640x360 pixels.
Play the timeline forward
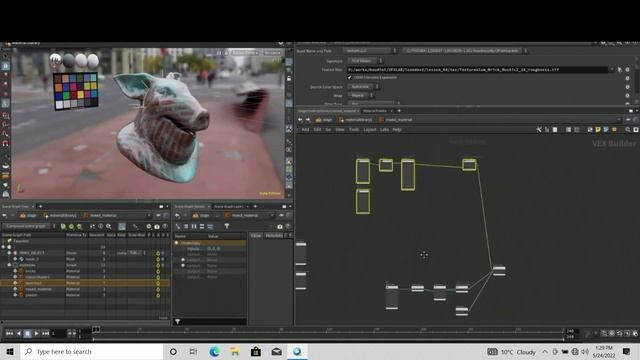(36, 333)
